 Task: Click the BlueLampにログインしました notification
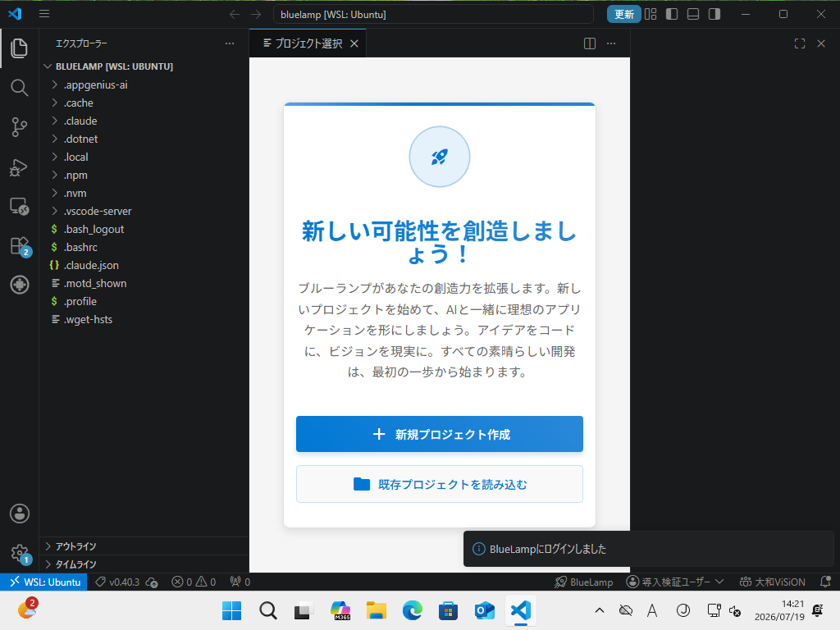click(648, 549)
